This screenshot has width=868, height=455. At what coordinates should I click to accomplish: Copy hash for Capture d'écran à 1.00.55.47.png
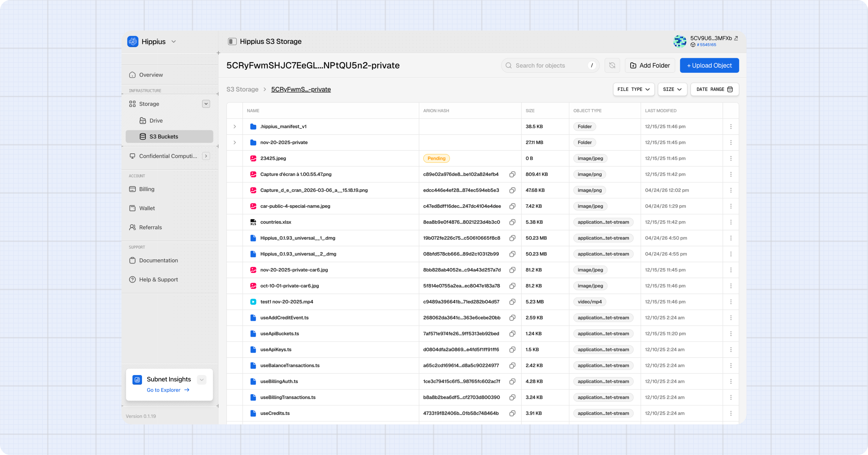pos(512,174)
